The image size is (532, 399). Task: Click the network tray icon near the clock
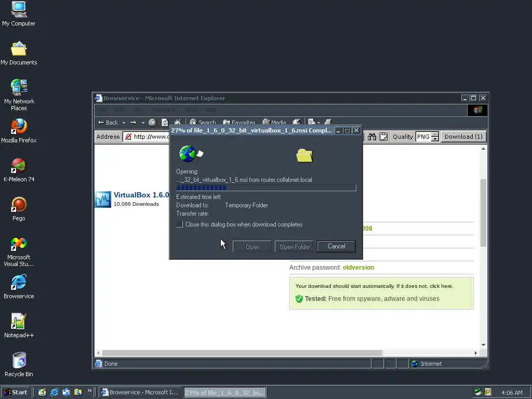click(x=478, y=392)
